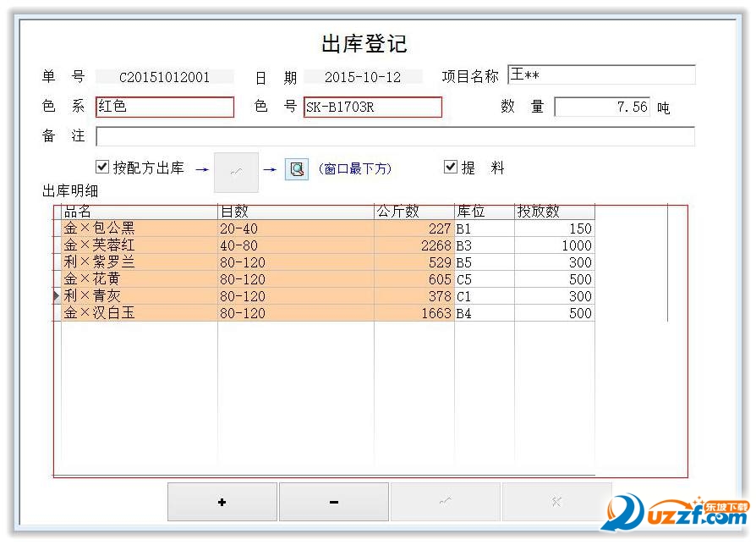Click the 库位 cell B3
Screen dimensions: 756x545
(485, 245)
